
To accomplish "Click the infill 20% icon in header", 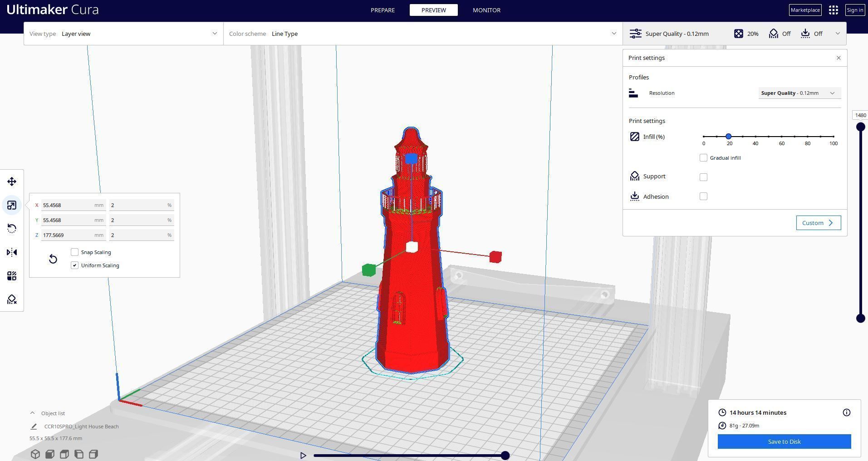I will [739, 34].
